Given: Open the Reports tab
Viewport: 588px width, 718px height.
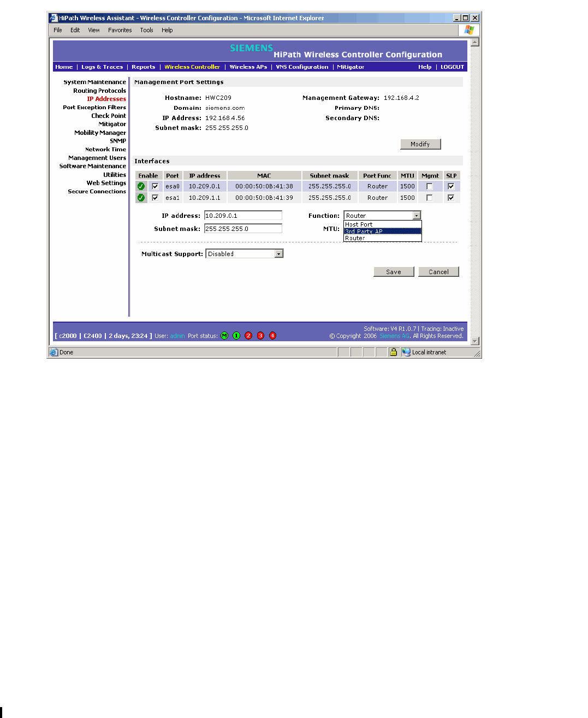Looking at the screenshot, I should click(x=144, y=67).
